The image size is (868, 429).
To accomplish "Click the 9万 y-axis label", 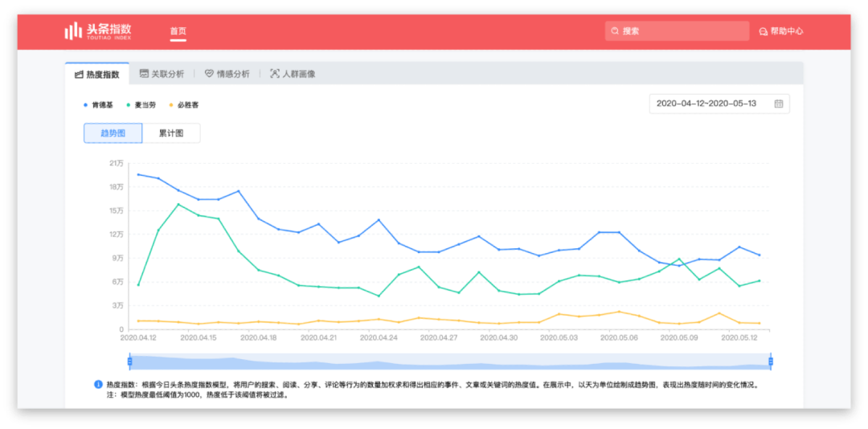I will [x=118, y=258].
